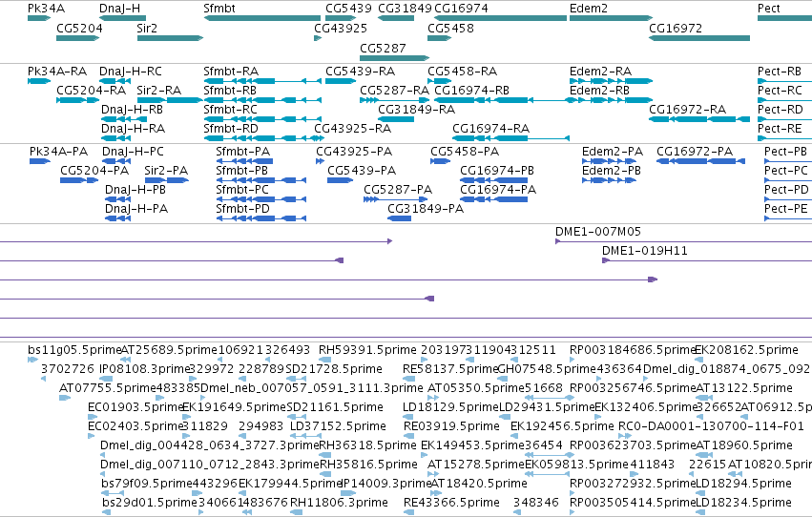Screen dimensions: 812x517
Task: Click the CG31849 gene label
Action: click(x=405, y=9)
